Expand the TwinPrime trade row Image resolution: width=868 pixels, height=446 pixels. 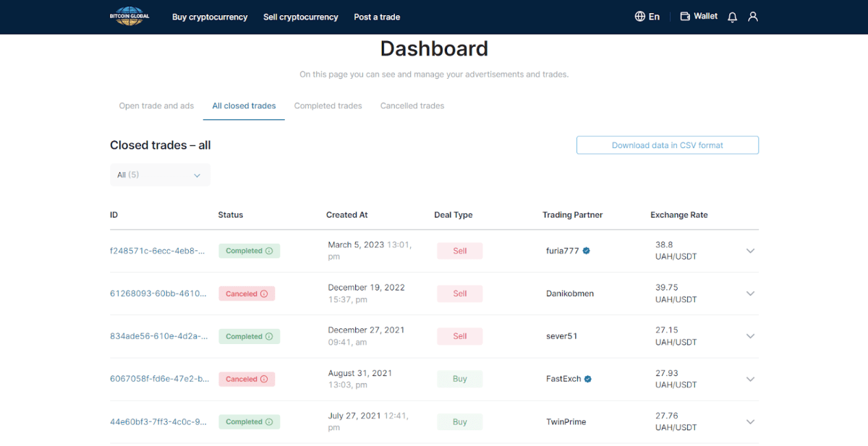[x=750, y=421]
